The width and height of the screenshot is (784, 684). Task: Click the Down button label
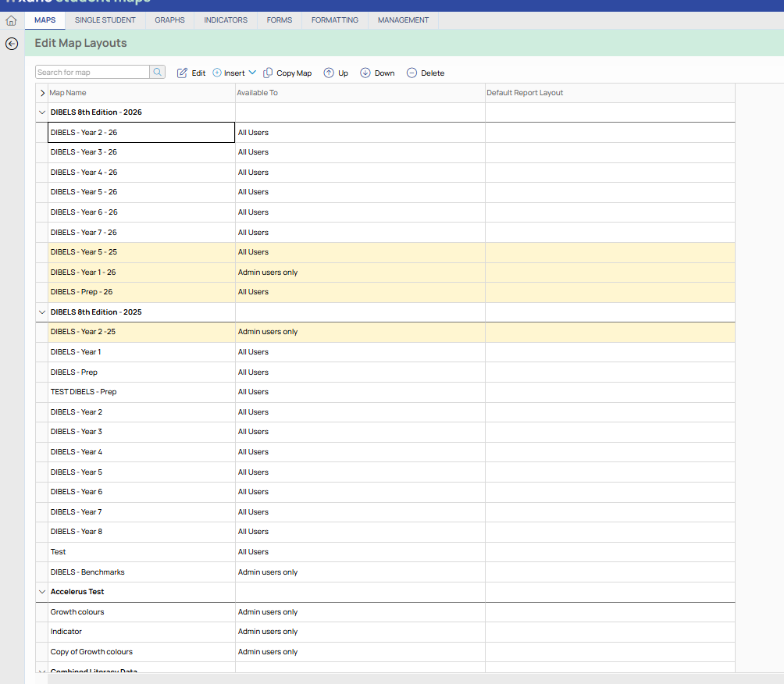pyautogui.click(x=384, y=73)
